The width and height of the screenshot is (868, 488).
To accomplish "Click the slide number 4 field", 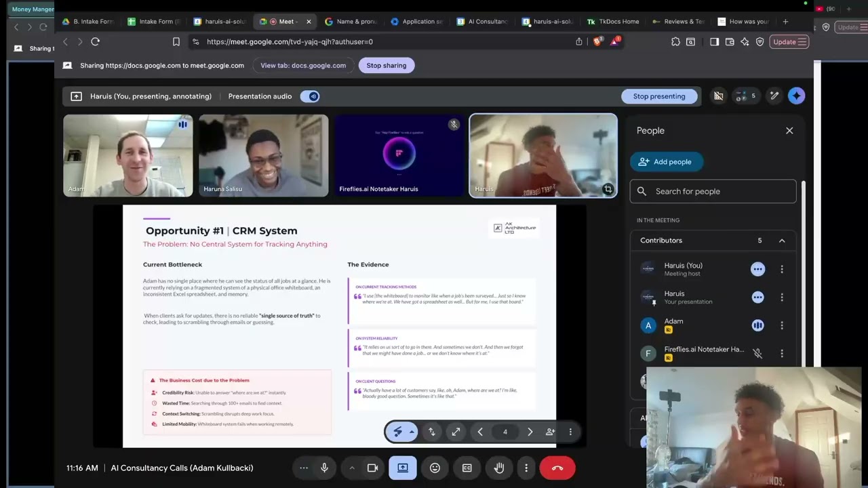I will 505,432.
